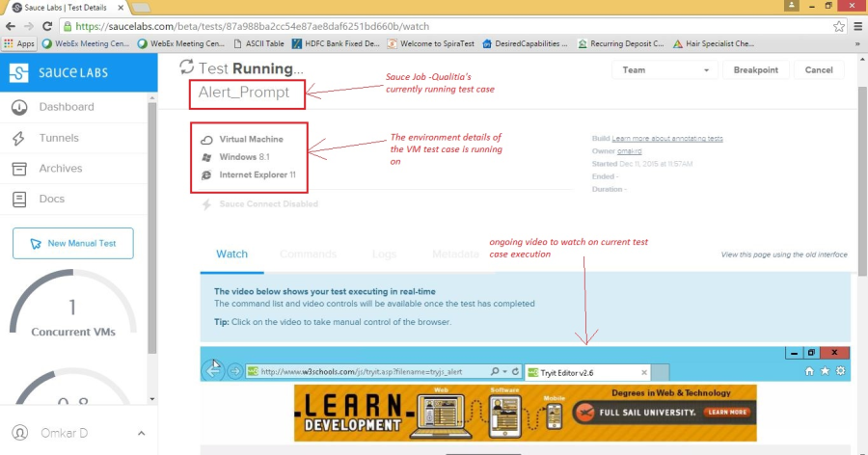868x455 pixels.
Task: Click the Cancel button
Action: (x=818, y=70)
